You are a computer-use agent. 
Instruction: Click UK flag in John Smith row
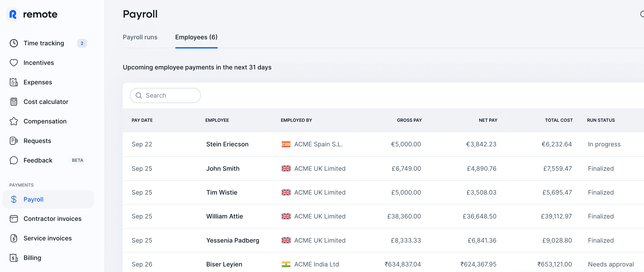click(x=286, y=168)
